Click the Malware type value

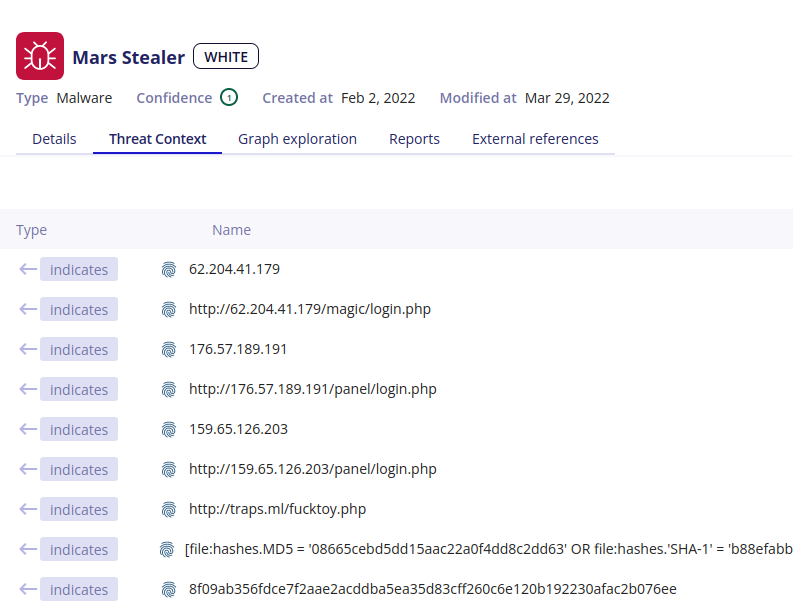(x=84, y=98)
